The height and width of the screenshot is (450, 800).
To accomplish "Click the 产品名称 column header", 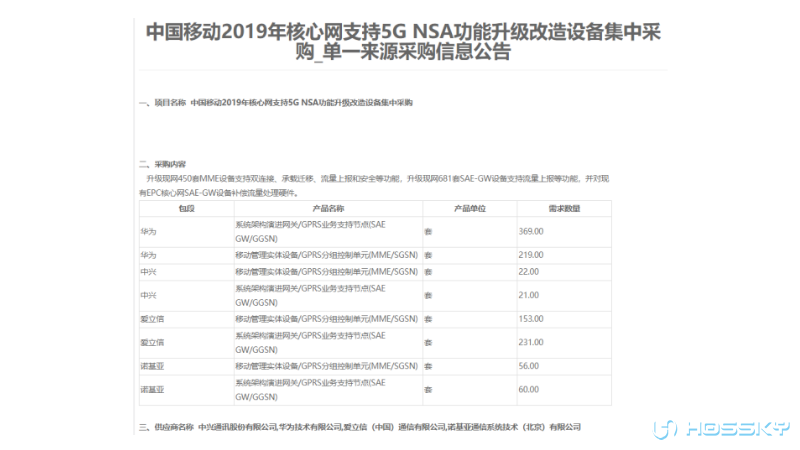I will pyautogui.click(x=328, y=209).
